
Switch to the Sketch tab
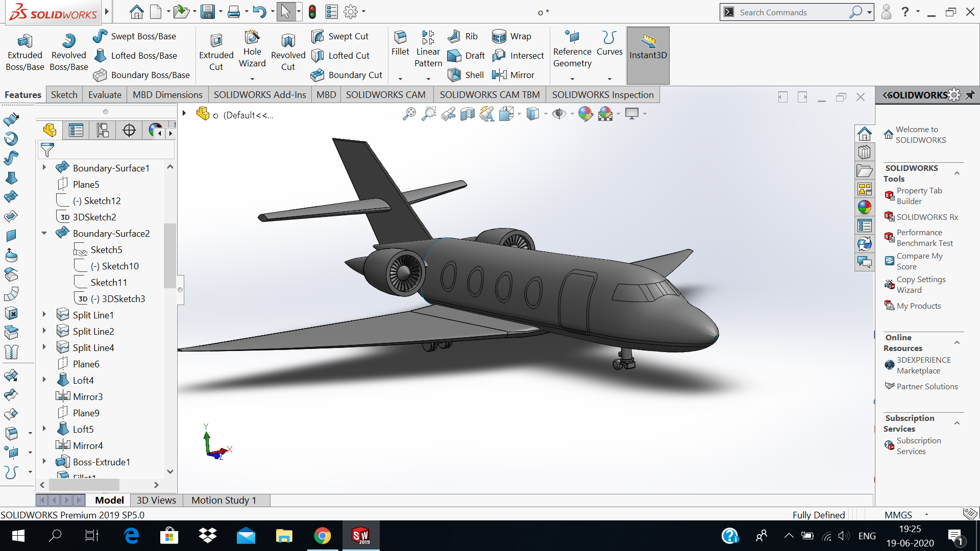[64, 95]
